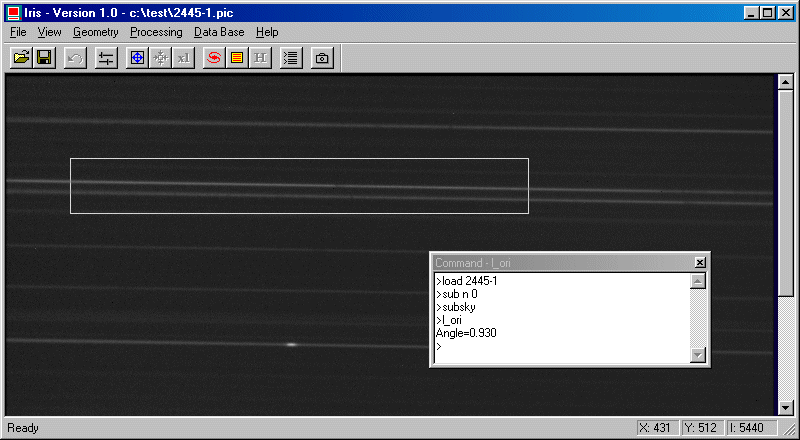Click the 'sub n 0' command line
Viewport: 800px width, 440px height.
pos(457,294)
